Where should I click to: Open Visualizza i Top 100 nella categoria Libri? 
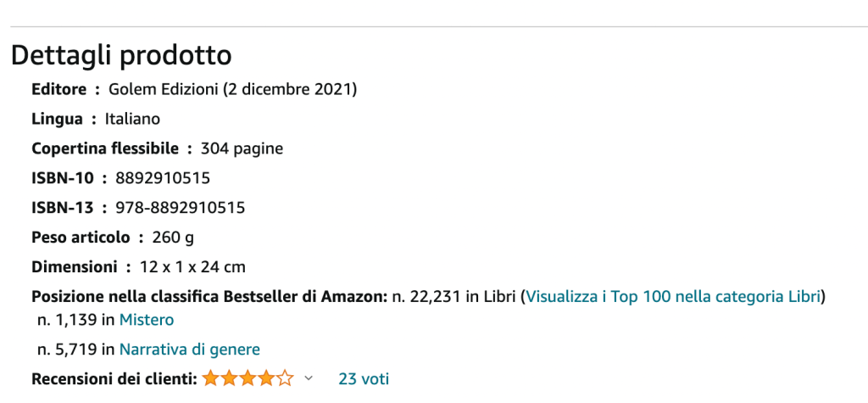[x=674, y=296]
